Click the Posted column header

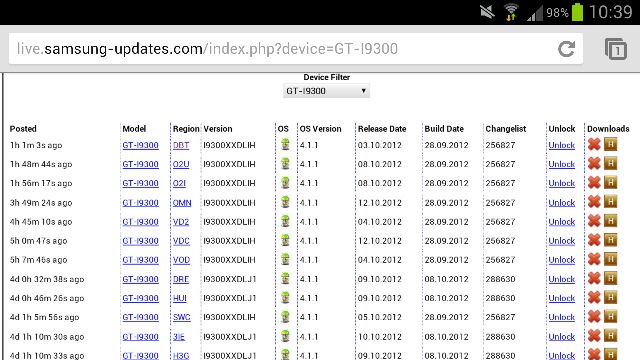(x=23, y=129)
